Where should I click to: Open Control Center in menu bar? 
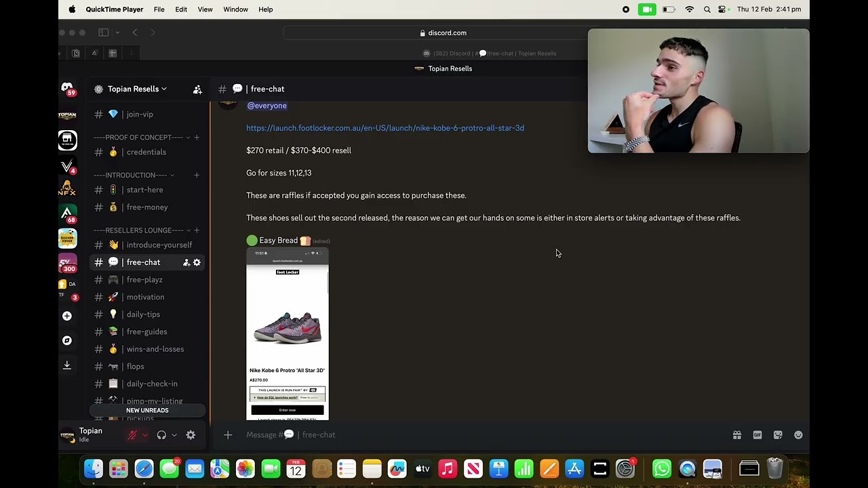click(722, 9)
